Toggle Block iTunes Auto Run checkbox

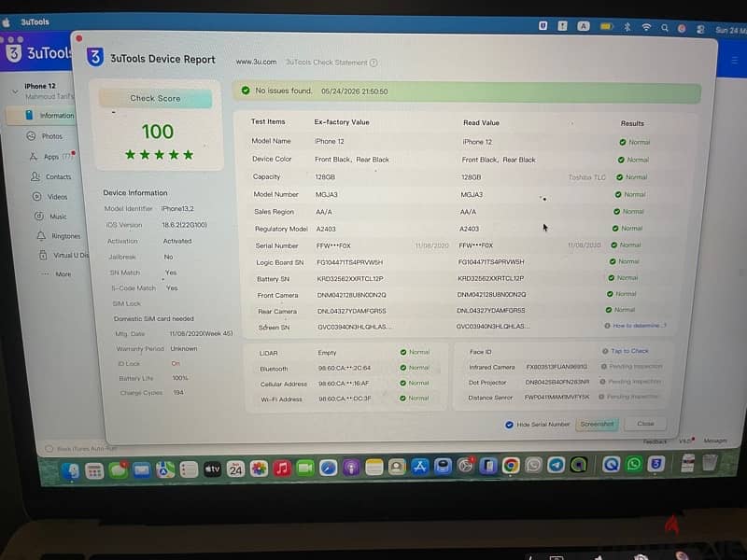49,449
